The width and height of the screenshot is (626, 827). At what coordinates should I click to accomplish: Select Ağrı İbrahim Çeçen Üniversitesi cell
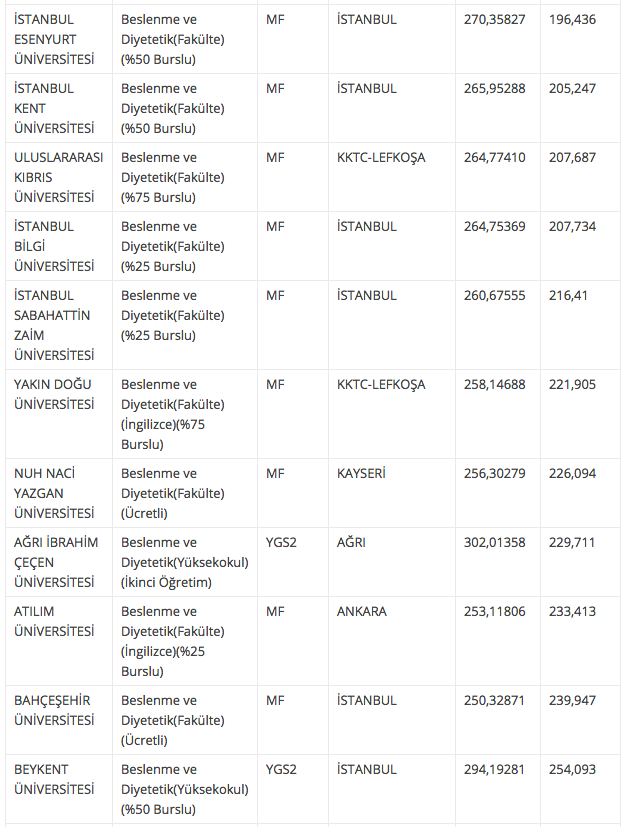[x=58, y=562]
